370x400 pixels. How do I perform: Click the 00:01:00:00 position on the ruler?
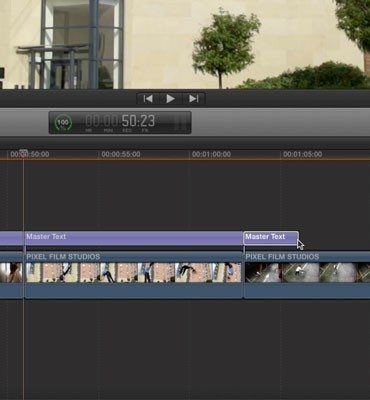pyautogui.click(x=211, y=154)
